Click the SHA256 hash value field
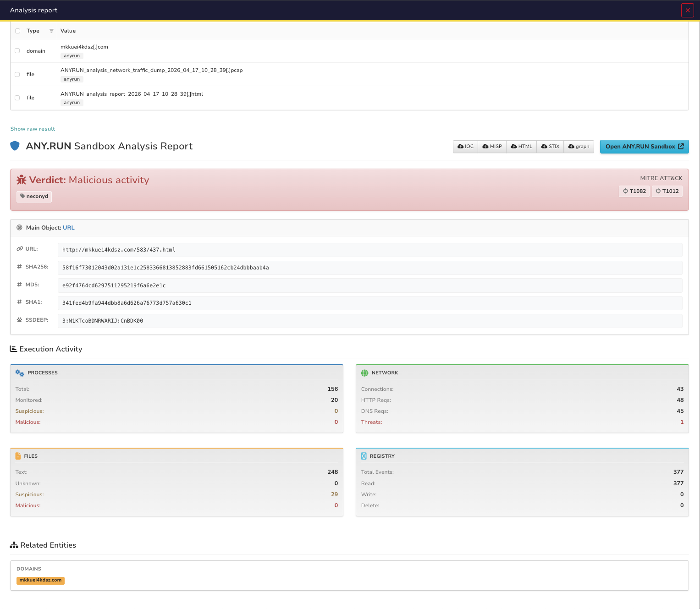The width and height of the screenshot is (700, 609). [370, 268]
